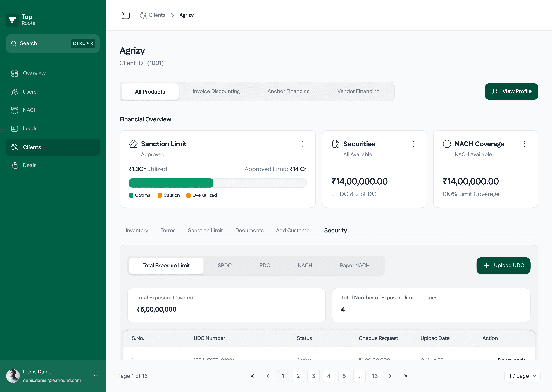Click the Upload UDC button
The height and width of the screenshot is (392, 552).
tap(503, 266)
